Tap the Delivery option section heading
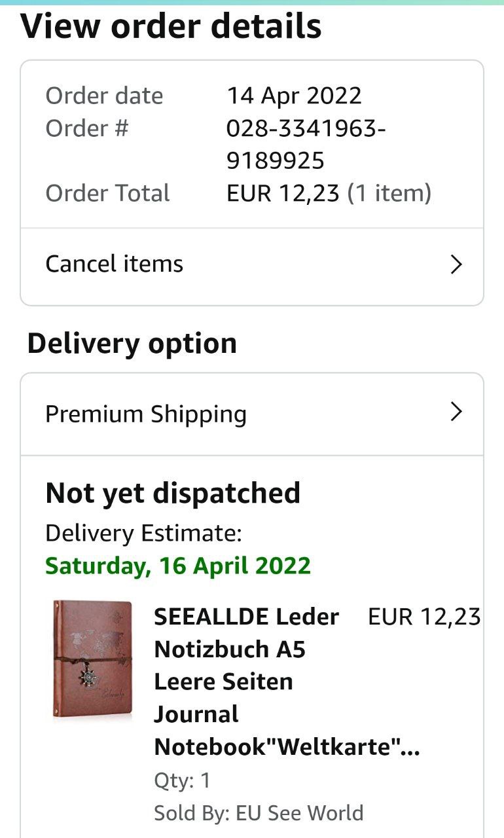504x838 pixels. point(132,344)
